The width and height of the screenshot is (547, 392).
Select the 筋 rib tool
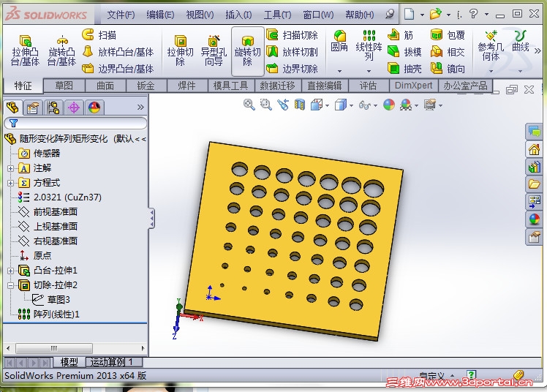click(401, 35)
